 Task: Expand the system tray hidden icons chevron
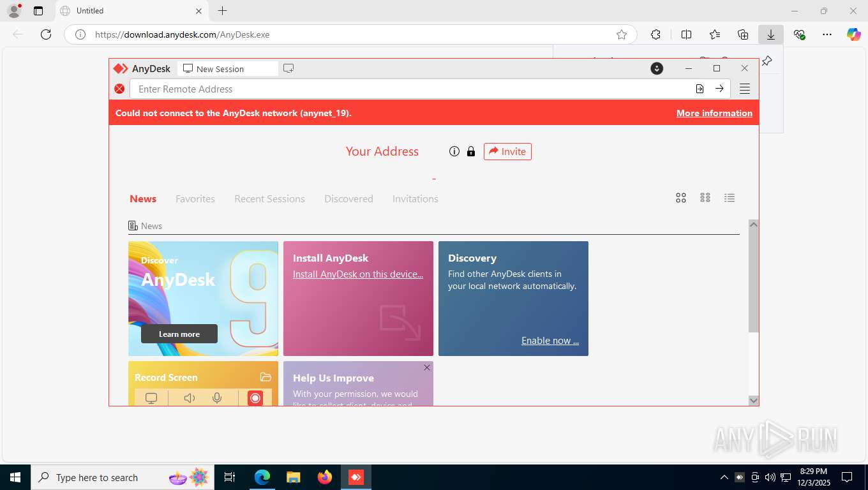[724, 477]
